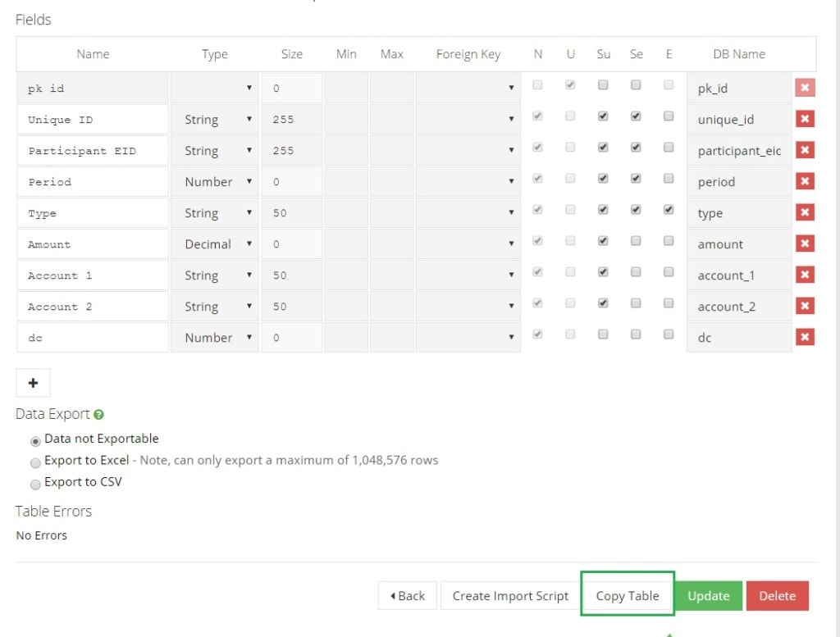Open Type dropdown for Participant EID
Viewport: 840px width, 637px height.
pyautogui.click(x=214, y=150)
